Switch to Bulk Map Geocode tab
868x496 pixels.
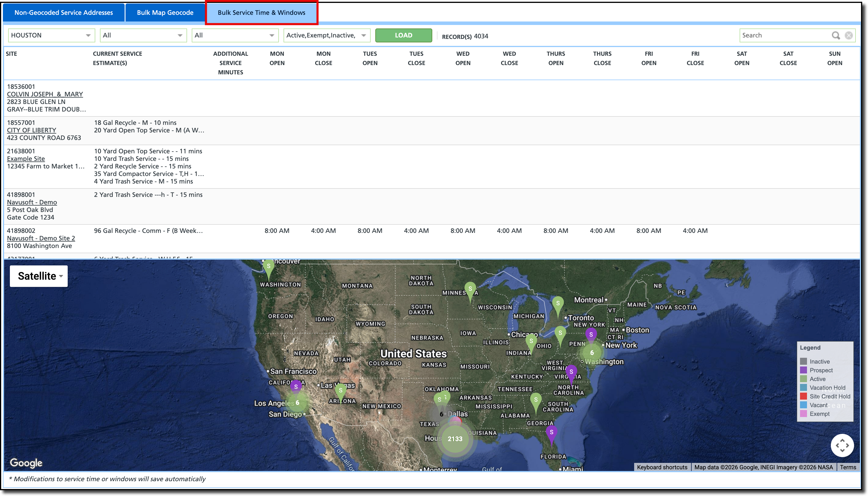(x=165, y=12)
